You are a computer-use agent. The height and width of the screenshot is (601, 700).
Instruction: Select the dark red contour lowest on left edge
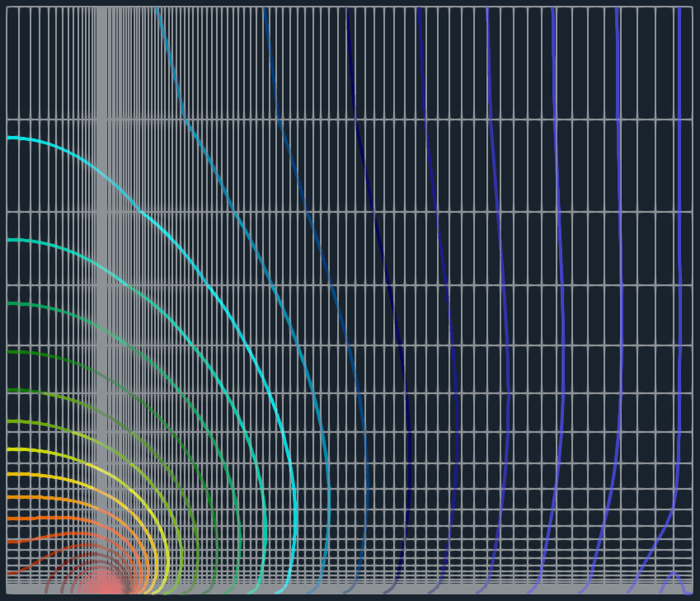pyautogui.click(x=12, y=572)
